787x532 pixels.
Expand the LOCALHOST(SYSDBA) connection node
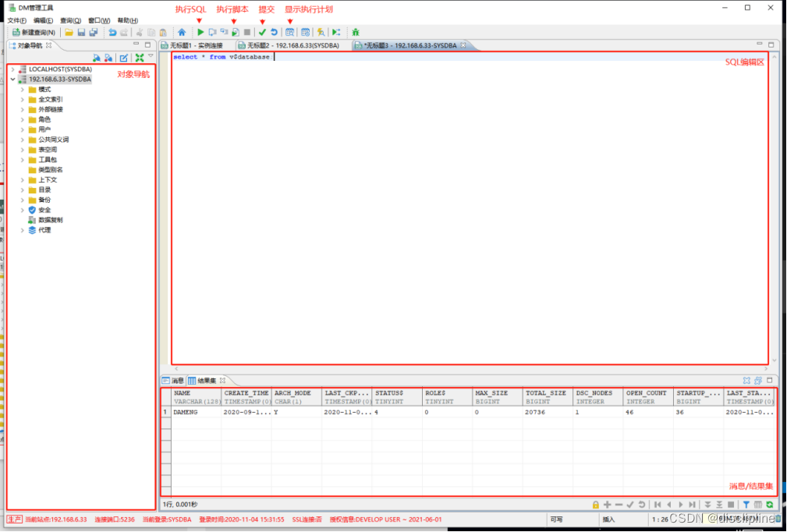[13, 69]
